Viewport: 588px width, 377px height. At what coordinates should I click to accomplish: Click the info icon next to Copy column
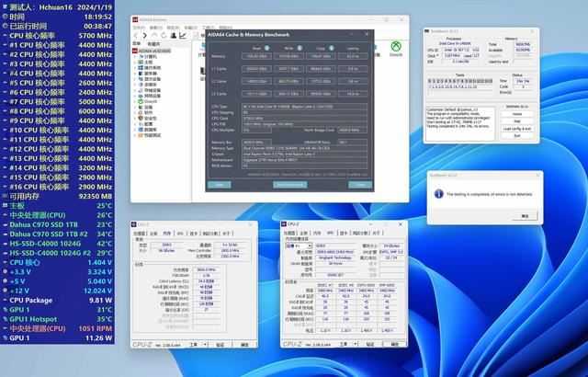[332, 48]
